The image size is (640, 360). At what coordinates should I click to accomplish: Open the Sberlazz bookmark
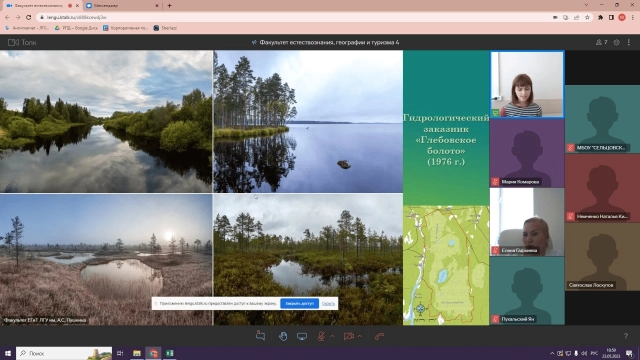tap(165, 28)
